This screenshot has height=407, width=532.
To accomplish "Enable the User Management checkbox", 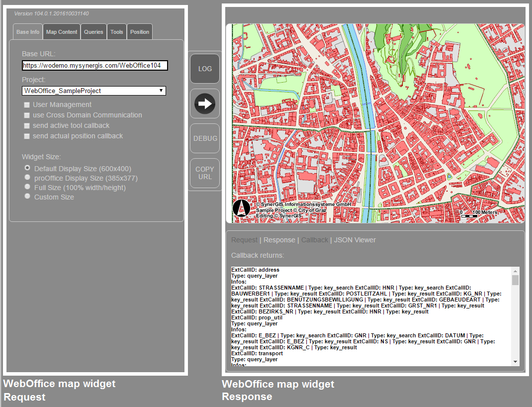I will [27, 104].
